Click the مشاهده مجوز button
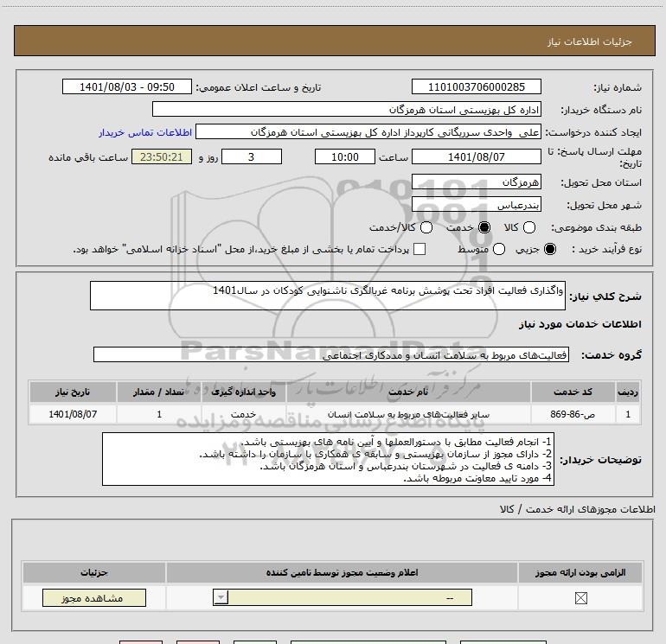 (x=94, y=597)
